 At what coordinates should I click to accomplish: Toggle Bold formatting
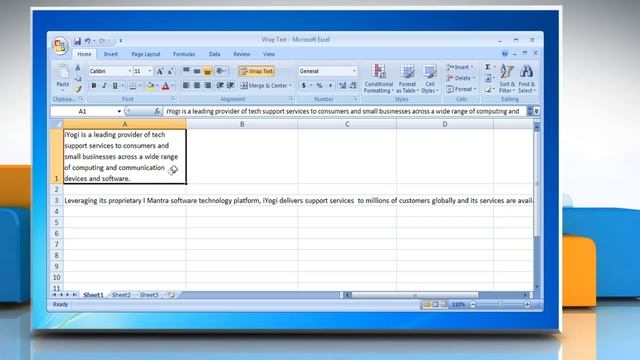[94, 86]
